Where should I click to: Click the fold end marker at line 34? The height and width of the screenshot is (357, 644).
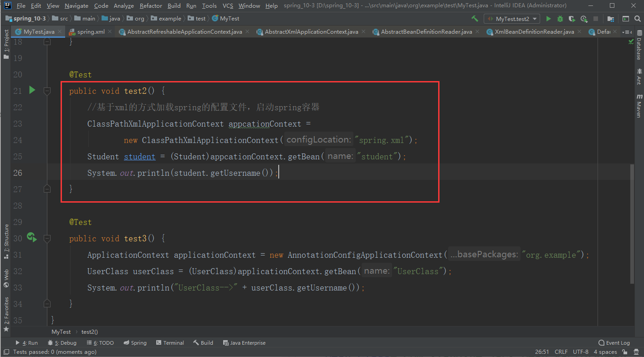[x=47, y=302]
